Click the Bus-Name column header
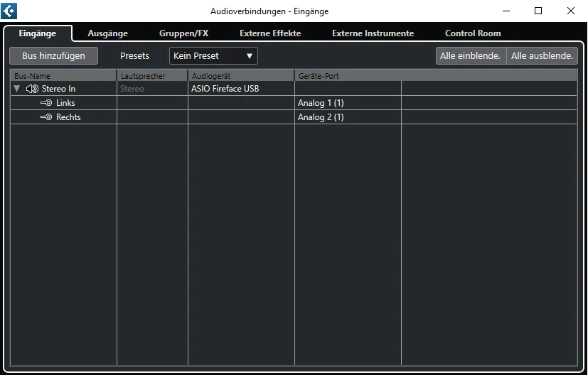Viewport: 588px width, 375px height. pyautogui.click(x=63, y=76)
